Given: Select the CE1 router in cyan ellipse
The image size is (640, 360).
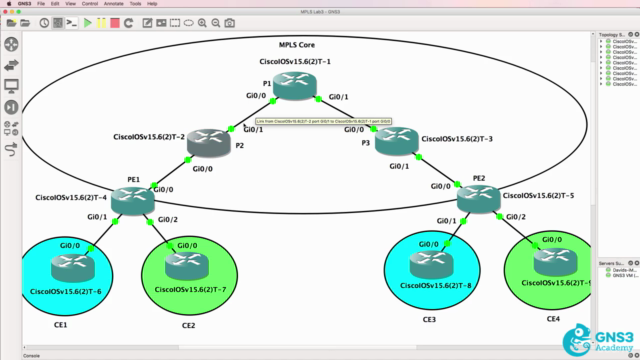Looking at the screenshot, I should click(x=73, y=268).
